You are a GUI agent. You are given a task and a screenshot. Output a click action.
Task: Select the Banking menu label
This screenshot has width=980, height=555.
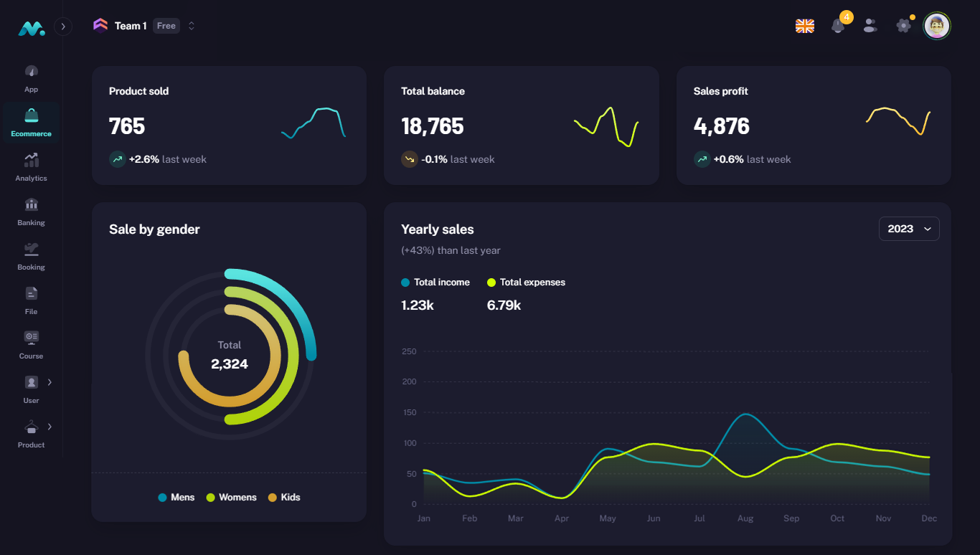pos(32,223)
